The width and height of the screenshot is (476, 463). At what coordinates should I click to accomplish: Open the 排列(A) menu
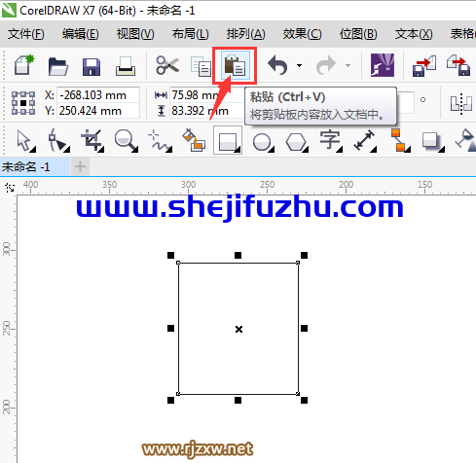point(246,34)
